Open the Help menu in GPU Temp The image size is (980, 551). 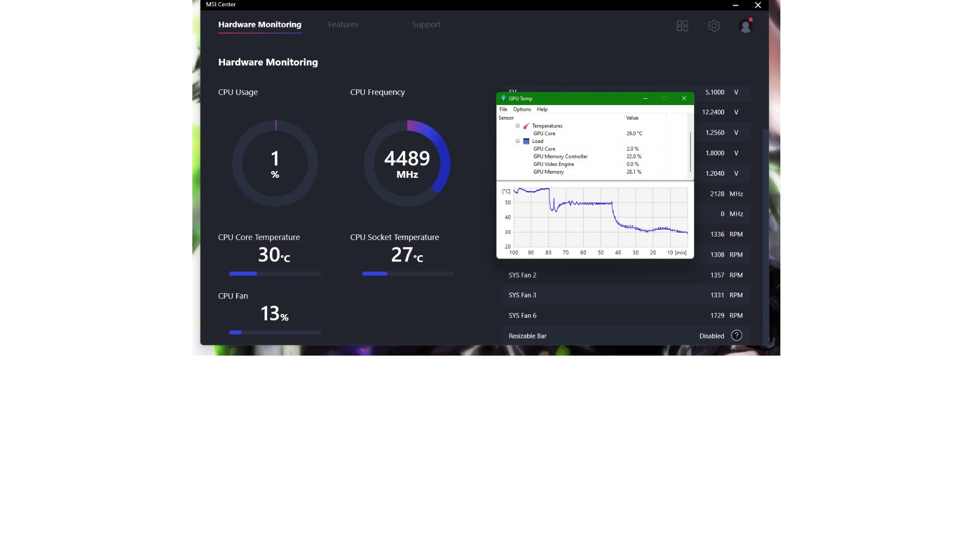click(x=542, y=110)
